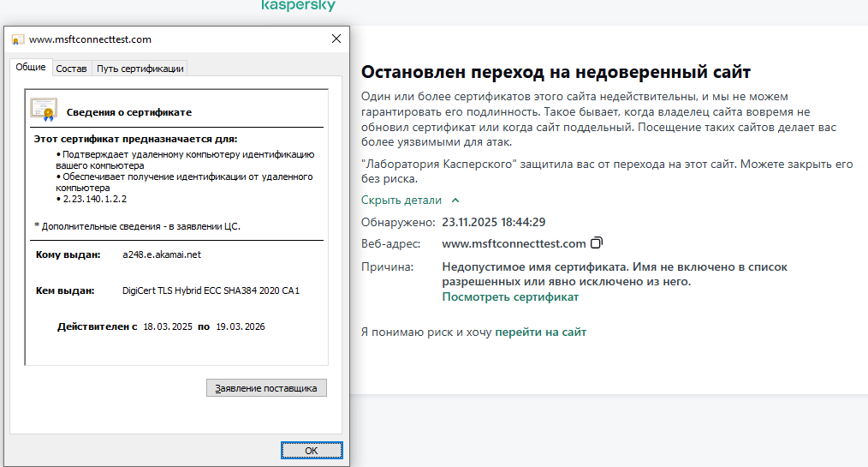Click Kaspersky logo at top
The width and height of the screenshot is (868, 467).
point(299,5)
